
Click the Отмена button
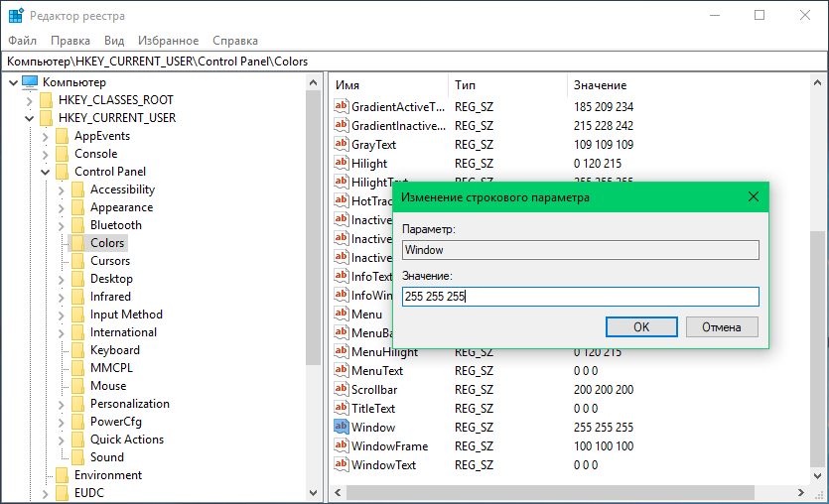tap(722, 327)
